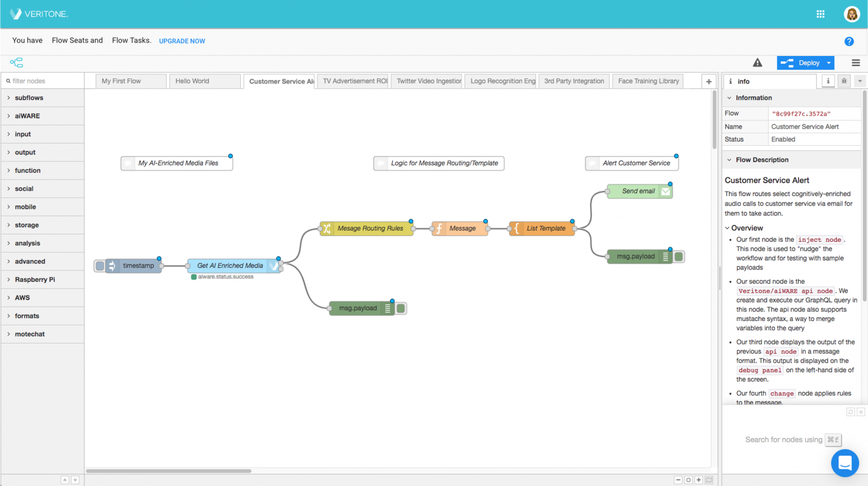Toggle the upper msg.payload debug node near Send email

pyautogui.click(x=679, y=257)
